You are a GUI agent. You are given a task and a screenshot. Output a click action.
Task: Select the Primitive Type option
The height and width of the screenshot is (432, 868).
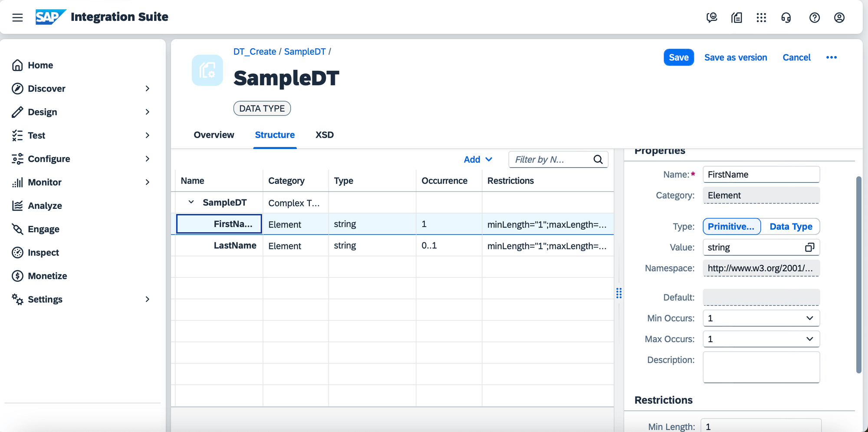tap(731, 226)
